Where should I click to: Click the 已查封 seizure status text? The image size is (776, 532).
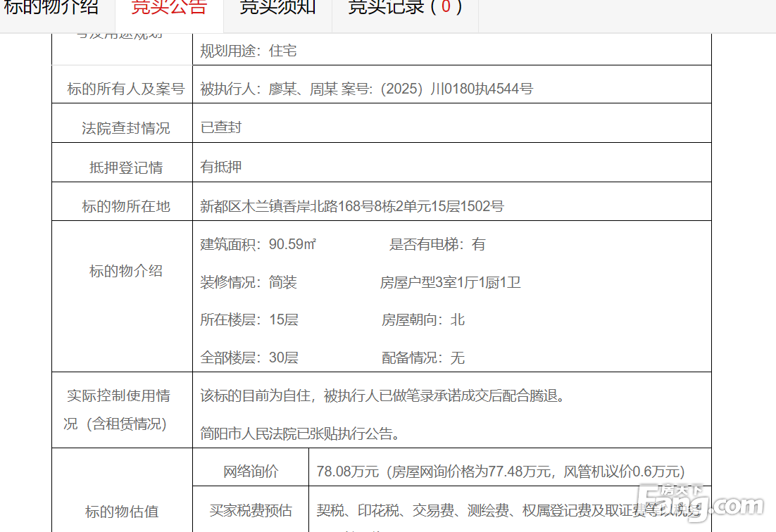(x=221, y=127)
